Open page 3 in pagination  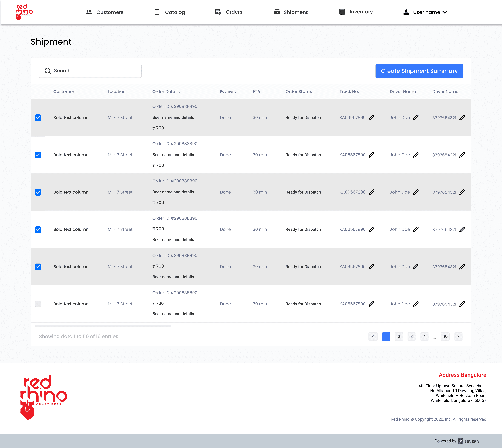point(412,337)
